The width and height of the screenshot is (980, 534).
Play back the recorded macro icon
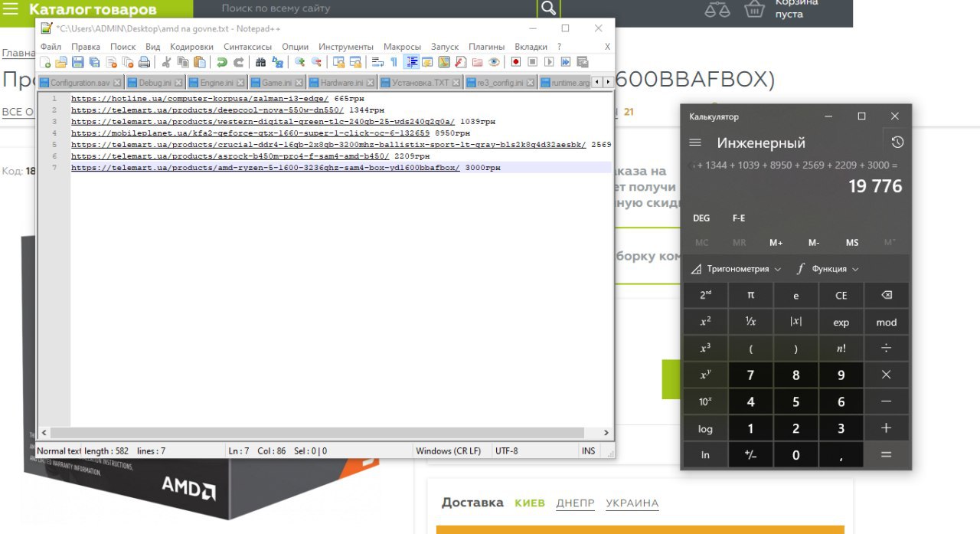[549, 62]
